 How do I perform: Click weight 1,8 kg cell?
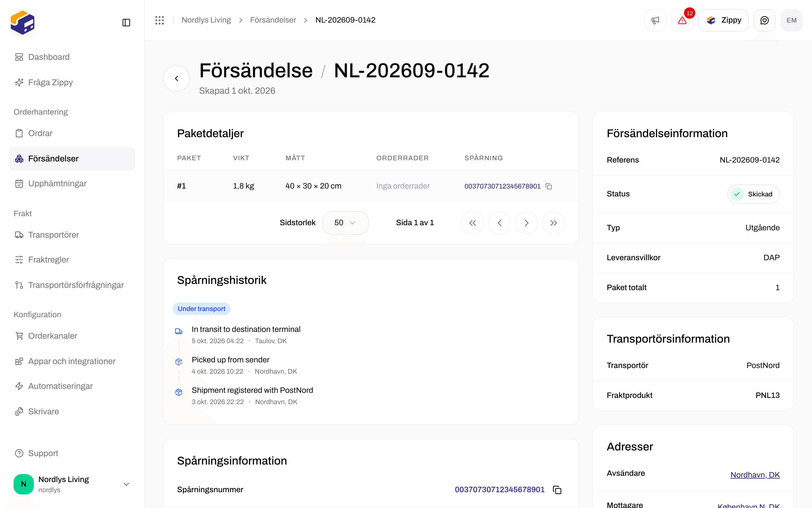tap(243, 186)
